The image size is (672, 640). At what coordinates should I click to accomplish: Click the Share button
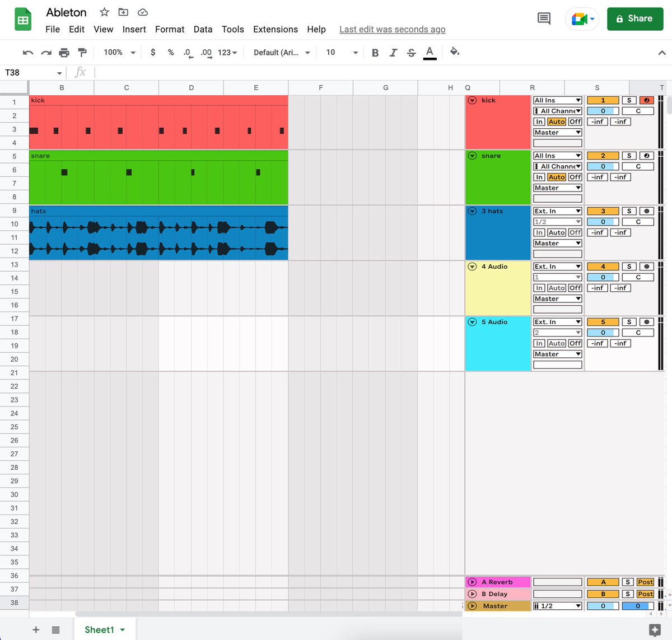[635, 18]
